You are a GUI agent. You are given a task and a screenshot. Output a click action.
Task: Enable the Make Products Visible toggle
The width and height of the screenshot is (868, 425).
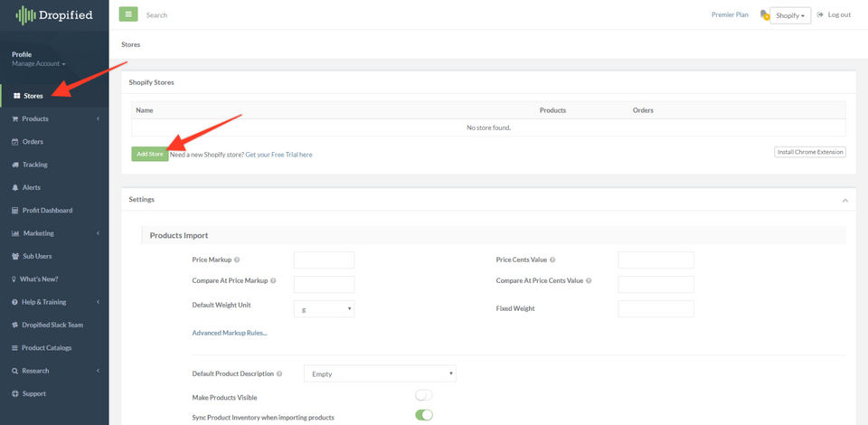pos(423,396)
